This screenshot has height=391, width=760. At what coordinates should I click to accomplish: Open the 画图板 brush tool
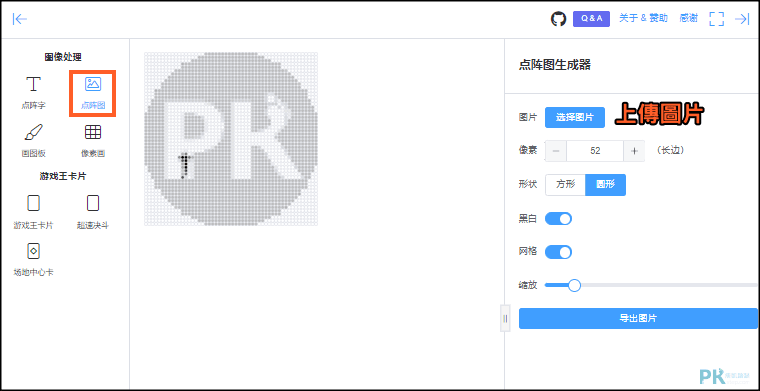(33, 141)
